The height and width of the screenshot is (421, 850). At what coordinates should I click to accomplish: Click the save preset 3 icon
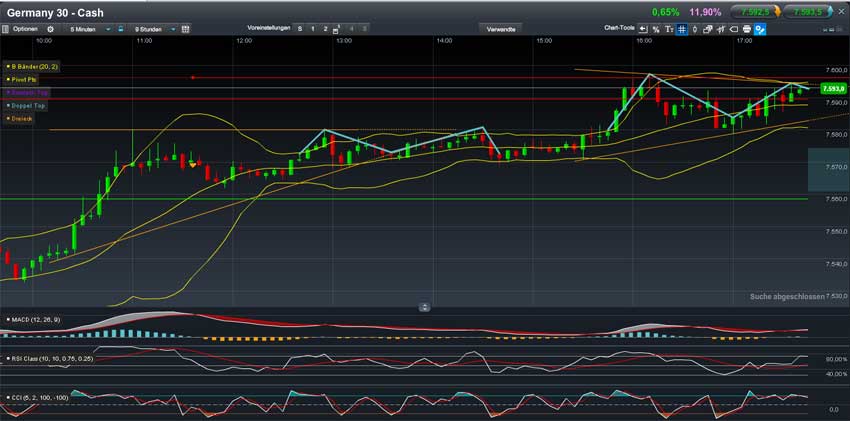point(337,29)
